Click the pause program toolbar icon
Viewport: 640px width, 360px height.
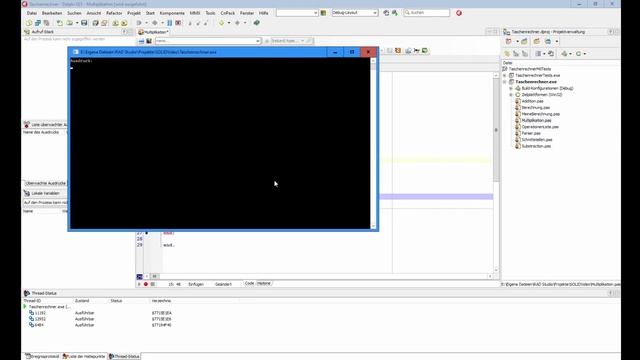click(x=169, y=23)
